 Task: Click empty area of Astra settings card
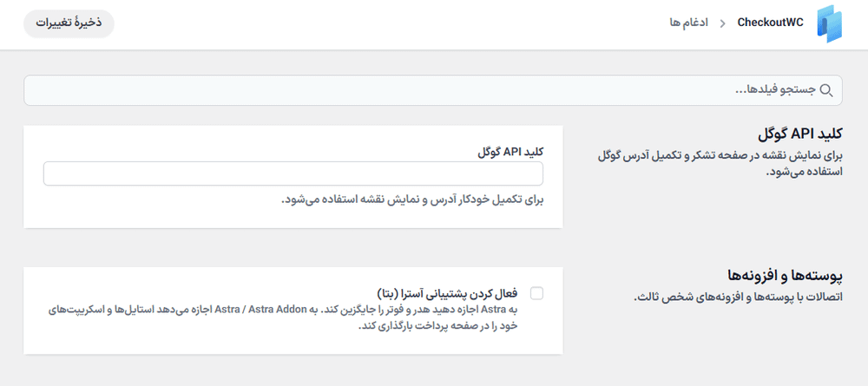tap(166, 343)
